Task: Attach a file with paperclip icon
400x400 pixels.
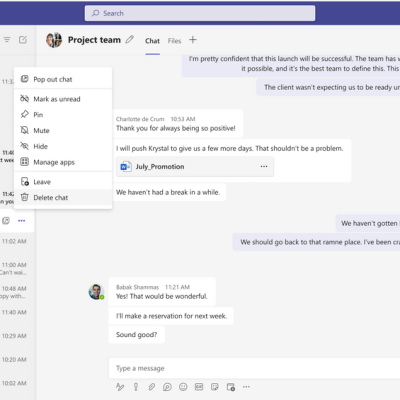Action: pyautogui.click(x=151, y=387)
